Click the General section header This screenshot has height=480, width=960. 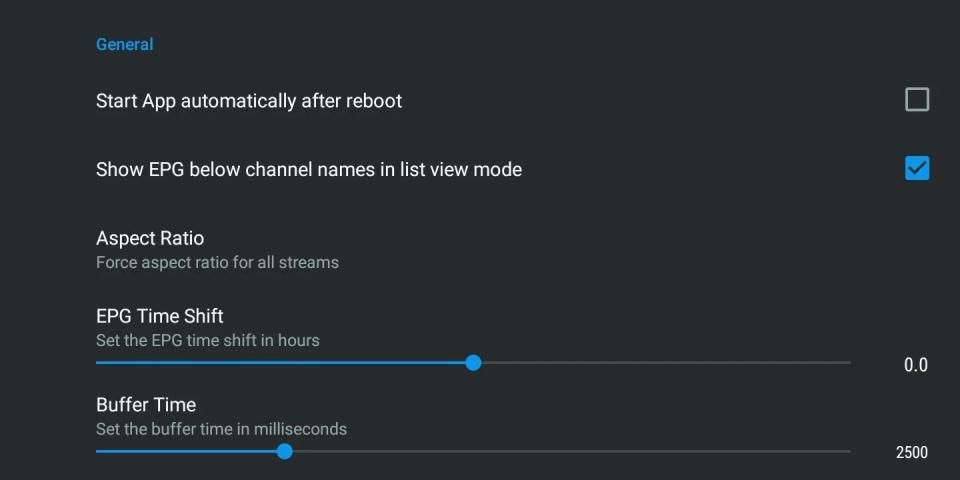pyautogui.click(x=124, y=44)
